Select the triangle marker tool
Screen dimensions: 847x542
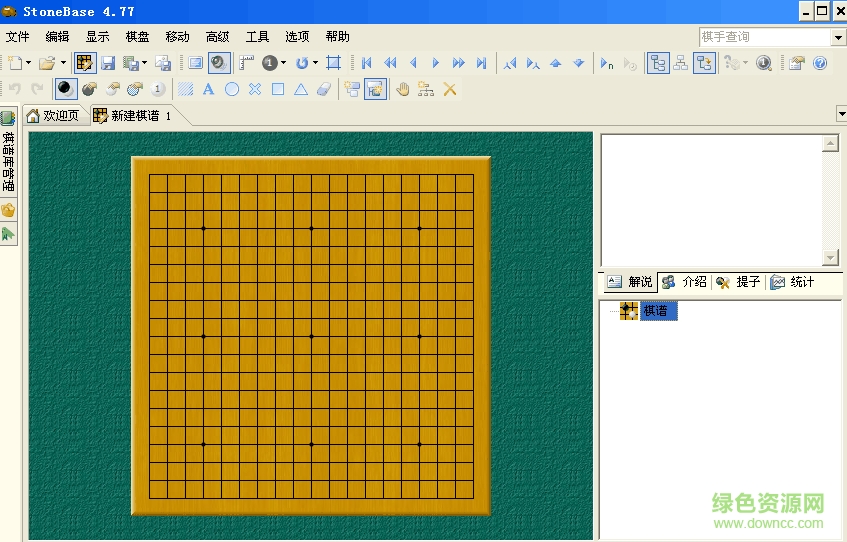300,89
